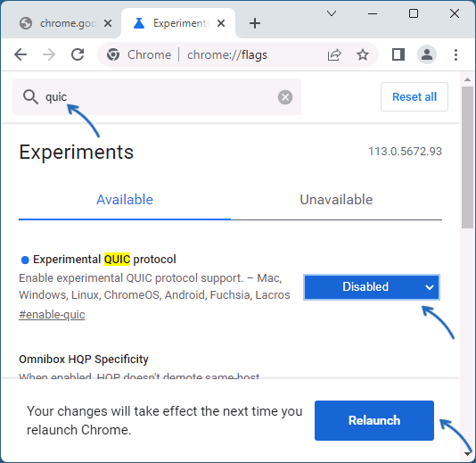Click the Reset all button
This screenshot has height=463, width=476.
pyautogui.click(x=414, y=97)
